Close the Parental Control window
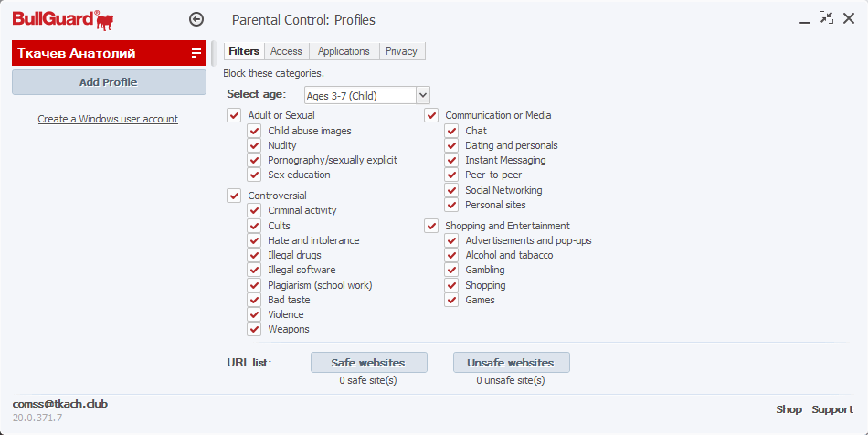This screenshot has height=435, width=868. pyautogui.click(x=849, y=17)
